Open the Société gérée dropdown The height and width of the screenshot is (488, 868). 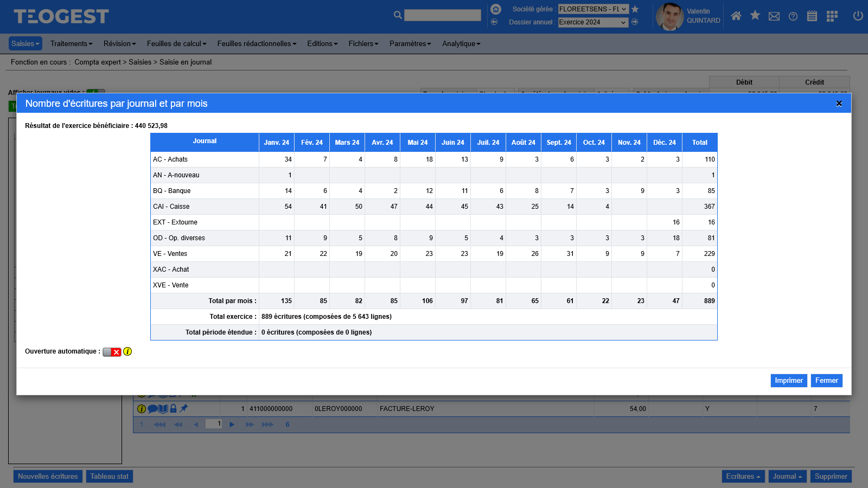[593, 9]
